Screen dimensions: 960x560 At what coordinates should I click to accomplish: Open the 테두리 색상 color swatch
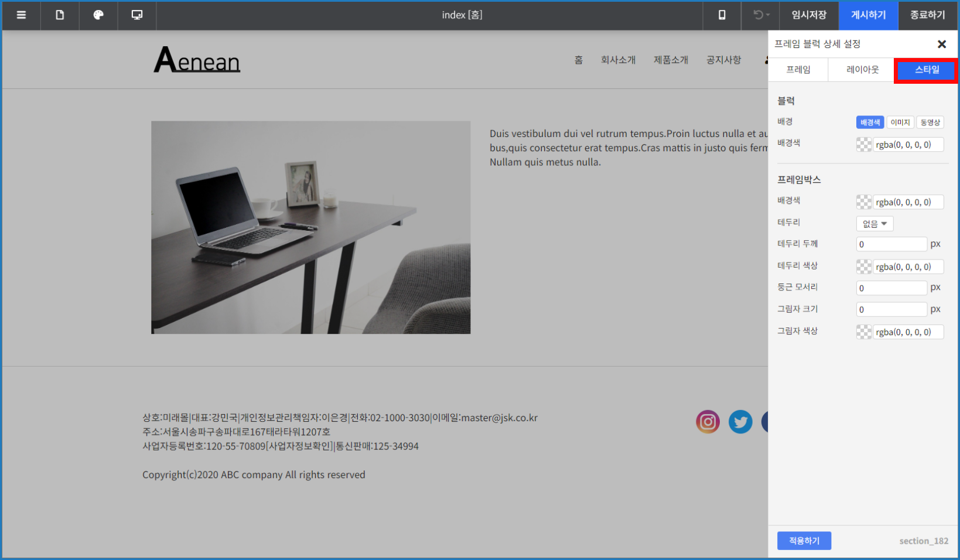(x=864, y=267)
